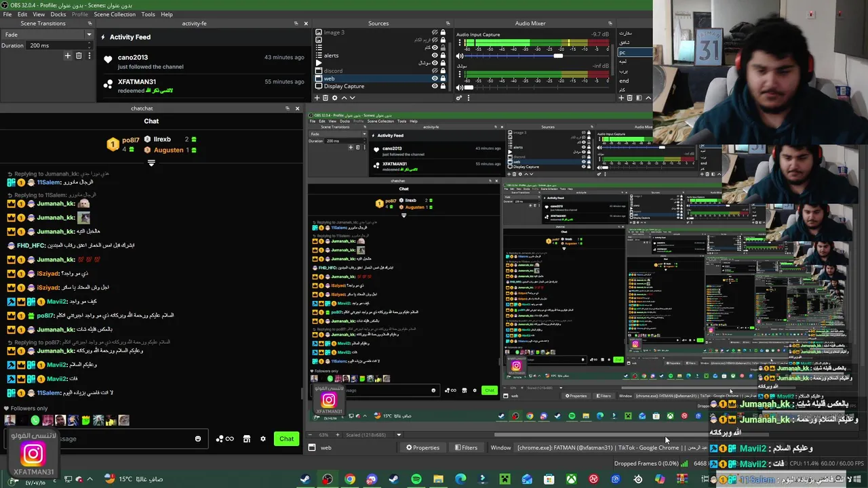Collapse the chat leaderboard with the down arrow
The width and height of the screenshot is (868, 488).
(151, 163)
